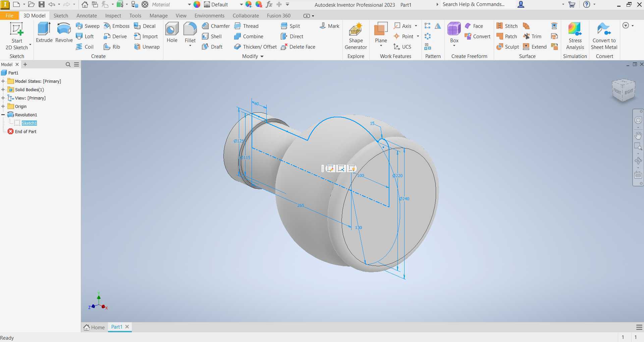Expand the View: [Primary] node
644x342 pixels.
pyautogui.click(x=3, y=98)
